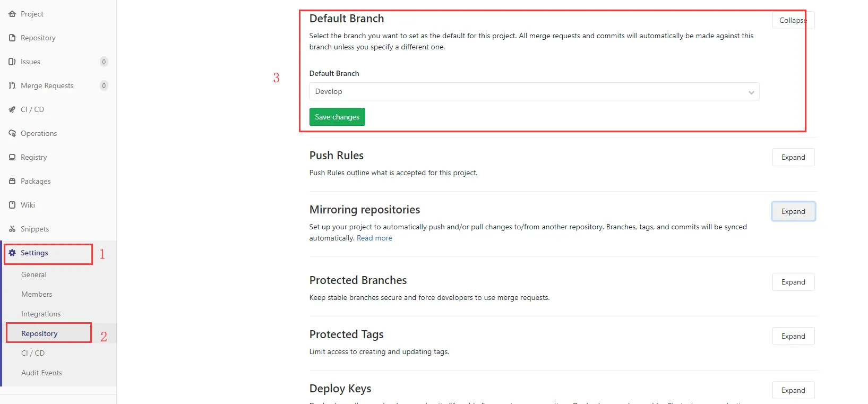Click the Packages sidebar icon
Image resolution: width=868 pixels, height=404 pixels.
click(35, 181)
